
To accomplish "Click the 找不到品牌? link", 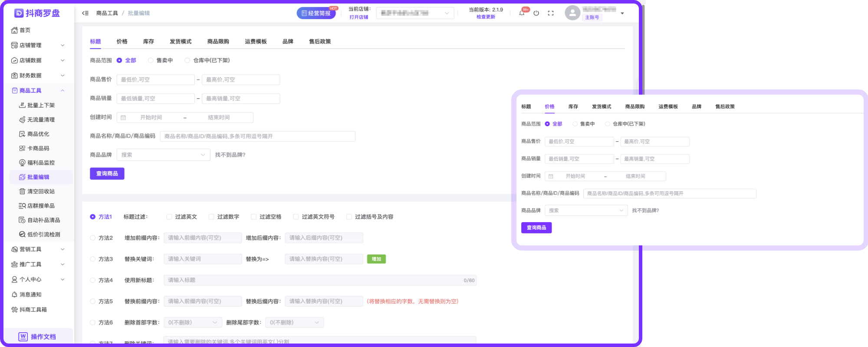I will coord(230,155).
